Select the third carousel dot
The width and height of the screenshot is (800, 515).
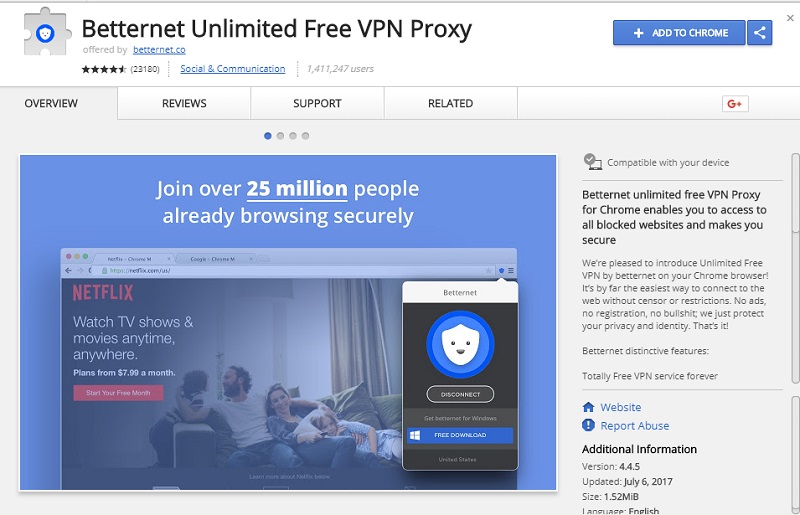293,136
